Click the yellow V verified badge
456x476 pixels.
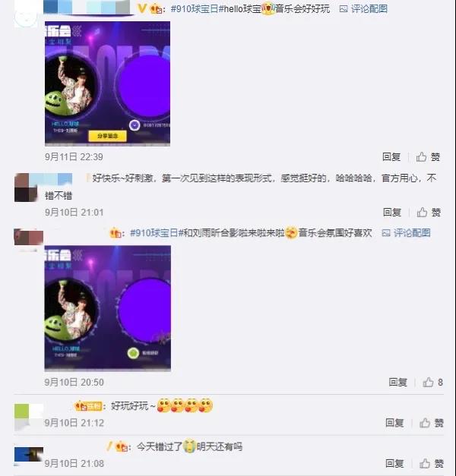click(141, 8)
